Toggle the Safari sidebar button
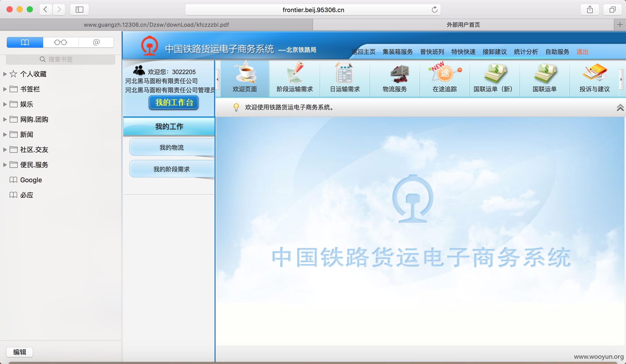Image resolution: width=626 pixels, height=364 pixels. coord(80,10)
